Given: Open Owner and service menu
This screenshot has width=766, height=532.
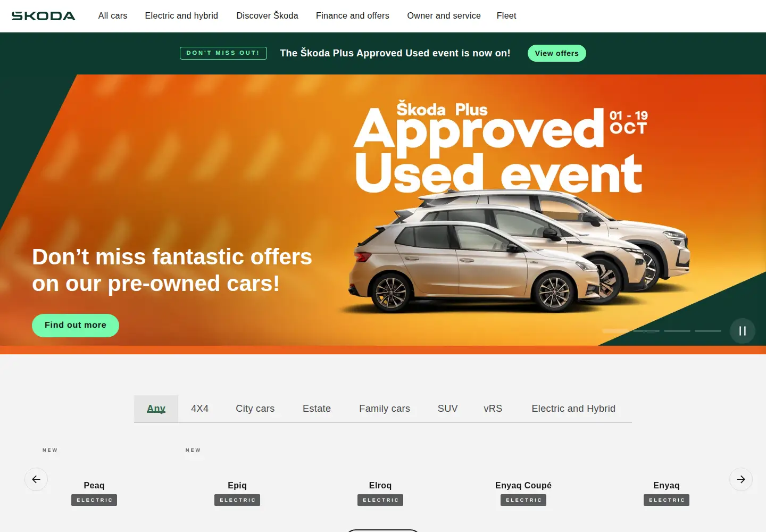Looking at the screenshot, I should click(x=444, y=16).
